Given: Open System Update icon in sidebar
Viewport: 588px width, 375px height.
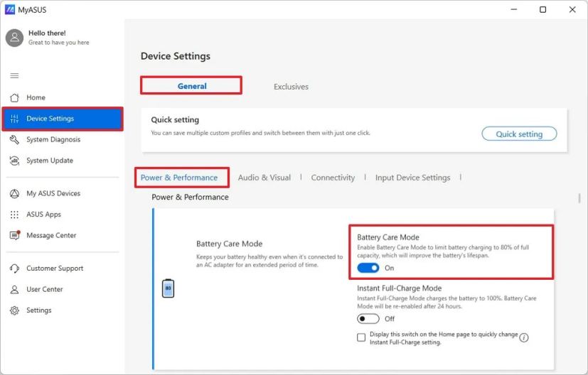Looking at the screenshot, I should coord(14,161).
